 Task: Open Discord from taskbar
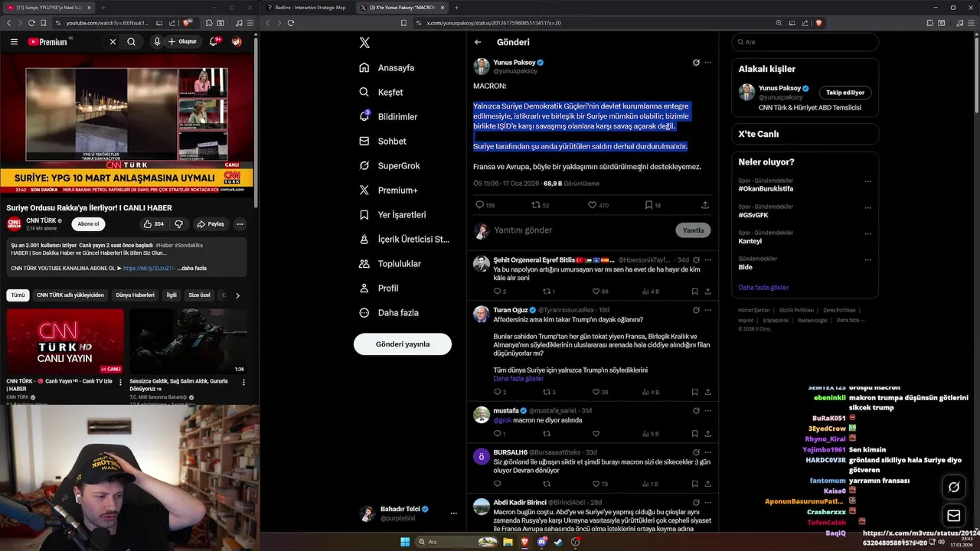click(x=542, y=542)
